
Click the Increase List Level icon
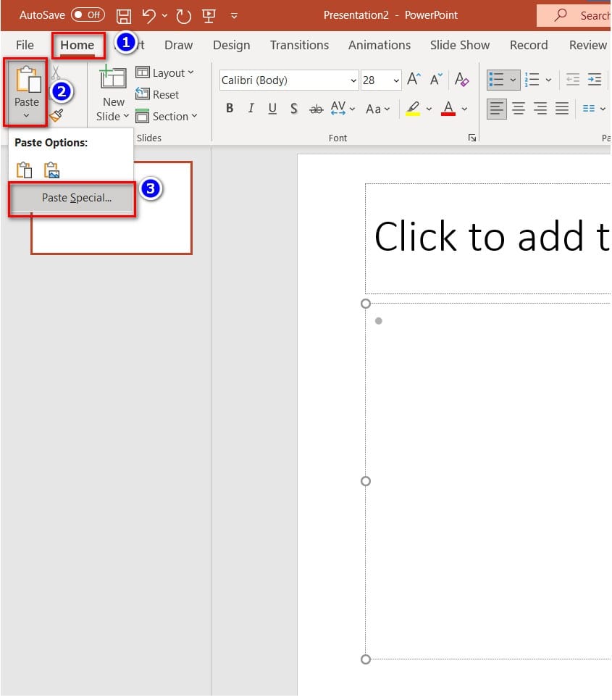(595, 80)
